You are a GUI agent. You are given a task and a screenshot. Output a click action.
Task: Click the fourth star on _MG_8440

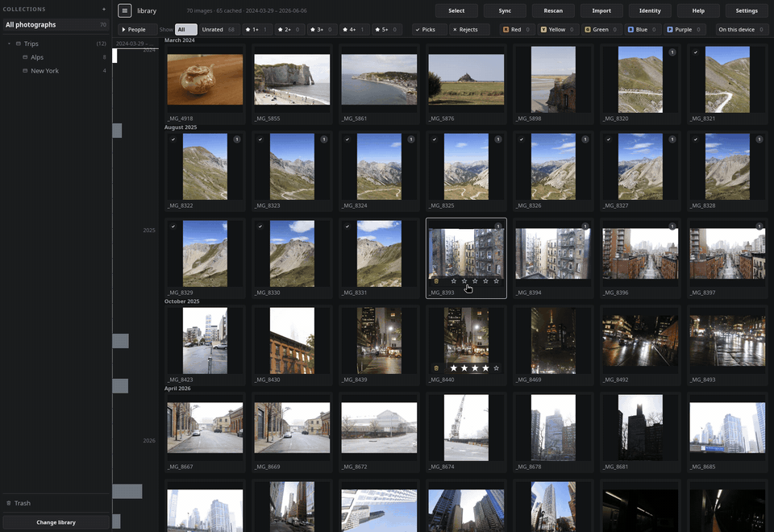pos(485,368)
